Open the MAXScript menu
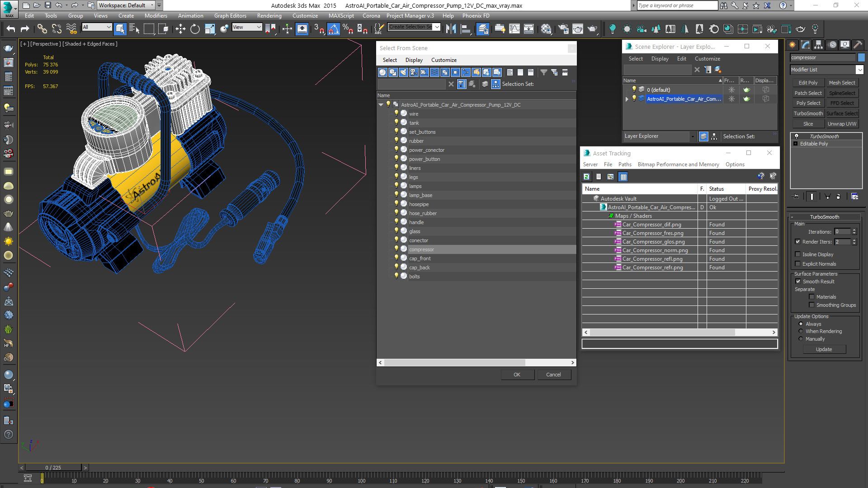The width and height of the screenshot is (868, 488). pos(341,16)
